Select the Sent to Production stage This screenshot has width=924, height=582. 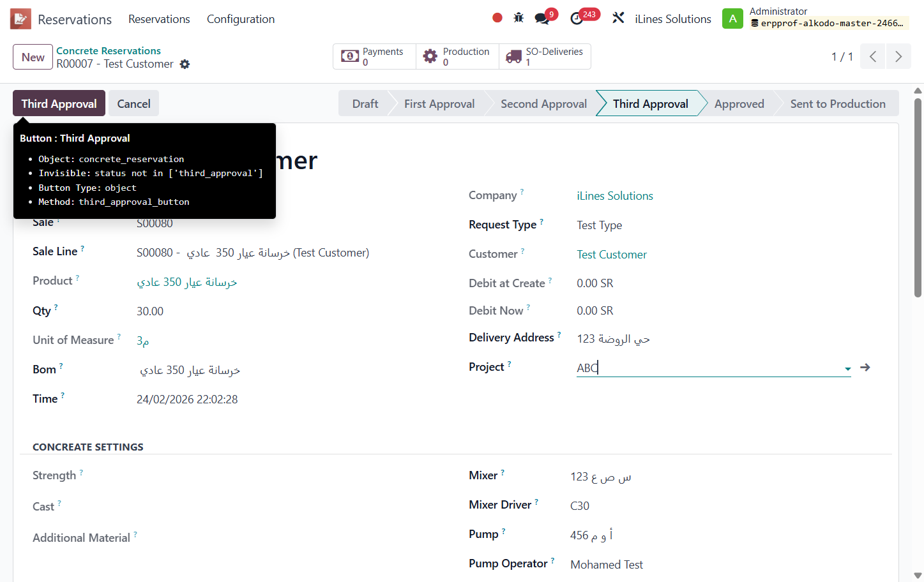[x=838, y=103]
